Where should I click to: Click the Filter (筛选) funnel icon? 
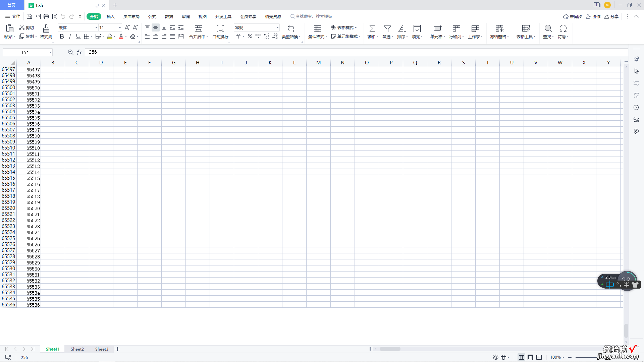click(387, 28)
